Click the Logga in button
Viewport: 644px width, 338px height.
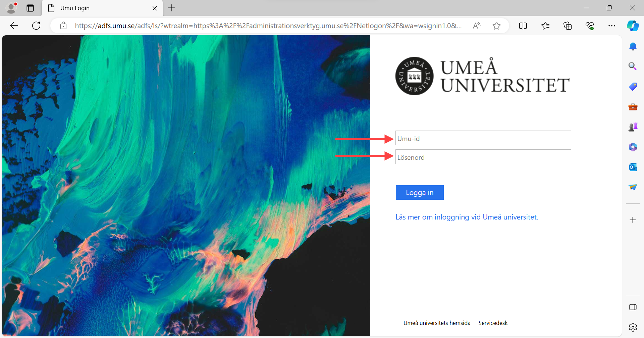(x=420, y=192)
